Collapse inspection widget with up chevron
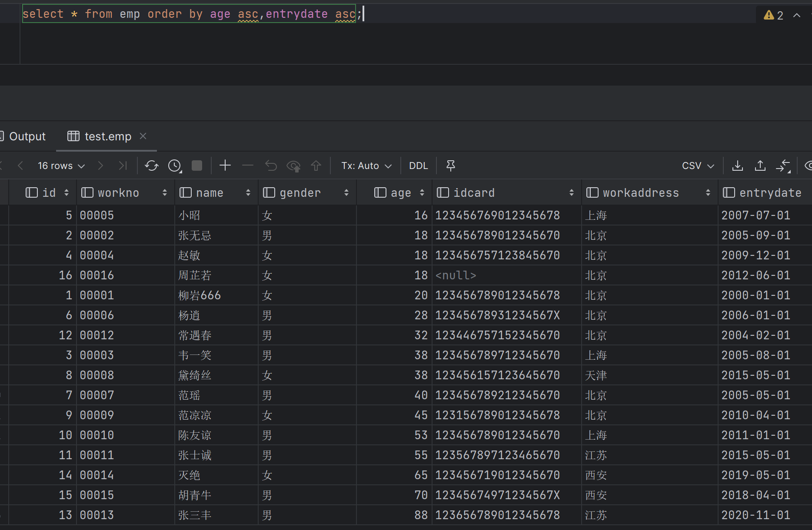Viewport: 812px width, 530px height. (797, 15)
